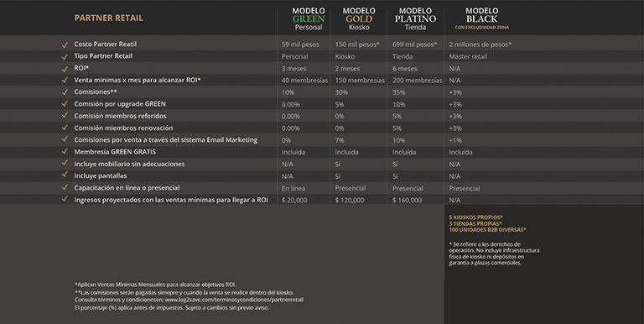Open the log2save.com términos y condiciones link
Viewport: 644px width, 324px height.
[x=234, y=300]
